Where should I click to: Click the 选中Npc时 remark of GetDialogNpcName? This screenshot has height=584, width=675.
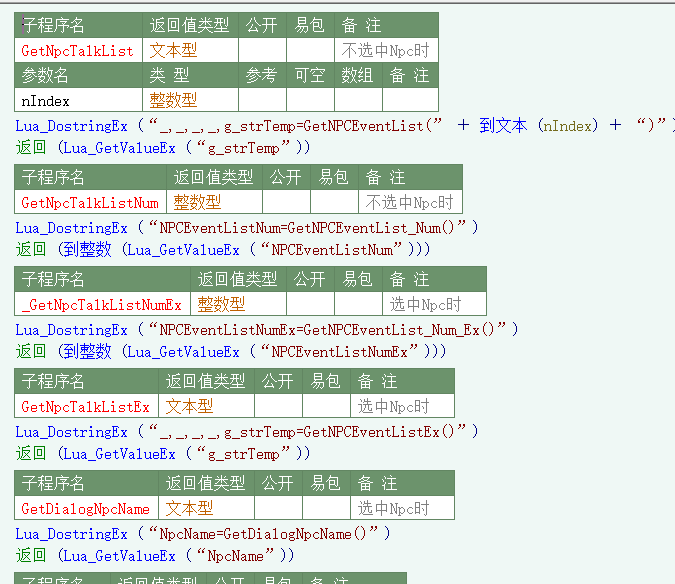[x=393, y=508]
